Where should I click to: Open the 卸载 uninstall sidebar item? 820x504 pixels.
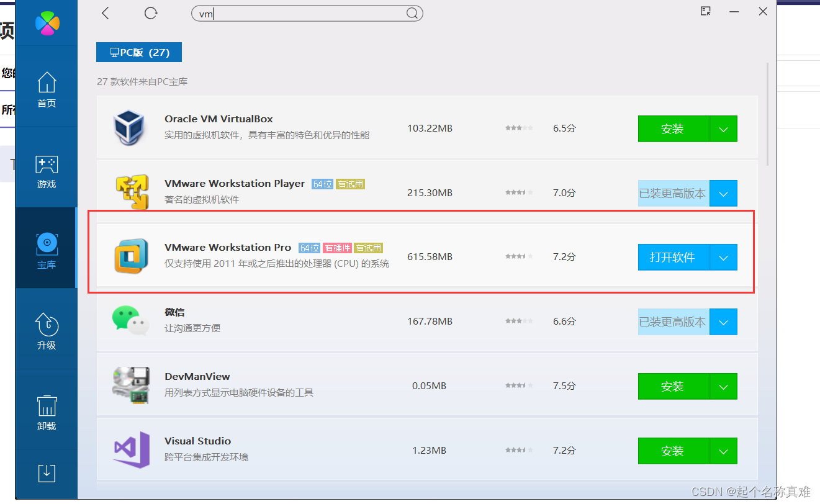click(x=47, y=412)
